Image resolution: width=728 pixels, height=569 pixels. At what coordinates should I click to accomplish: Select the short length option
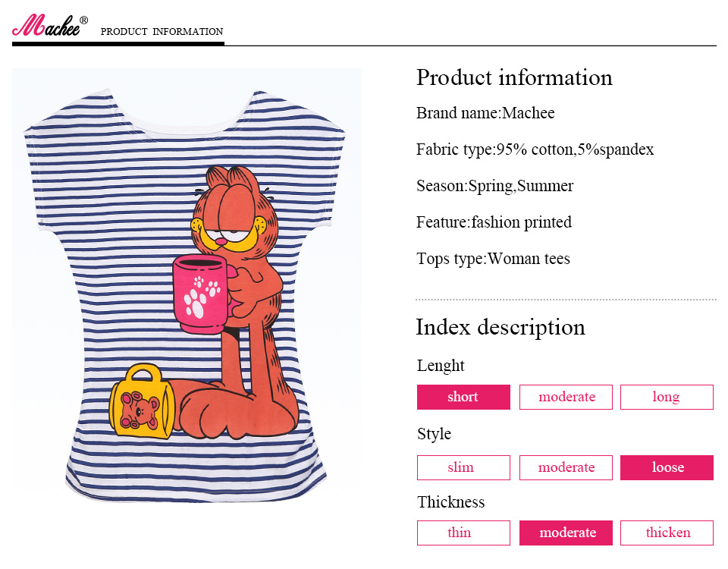click(463, 397)
